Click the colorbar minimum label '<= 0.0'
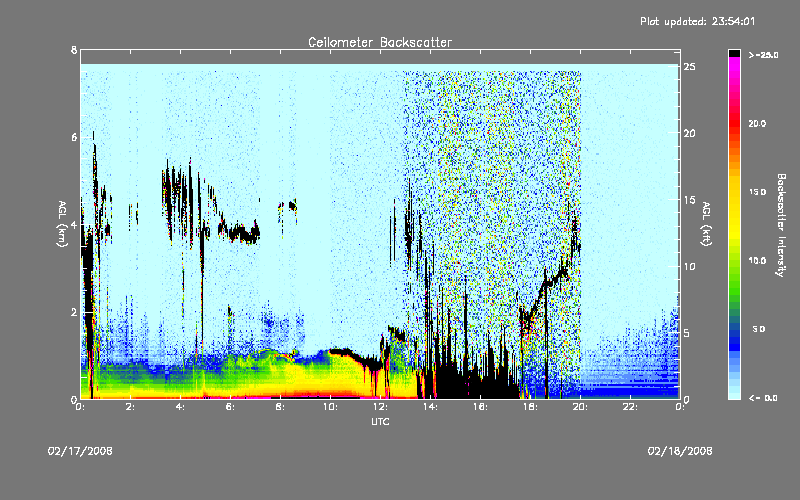 pos(763,398)
